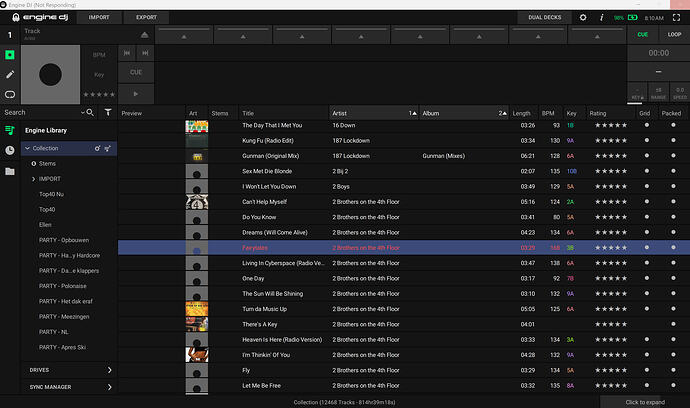This screenshot has height=408, width=690.
Task: Open the library playlist icon
Action: coord(10,130)
